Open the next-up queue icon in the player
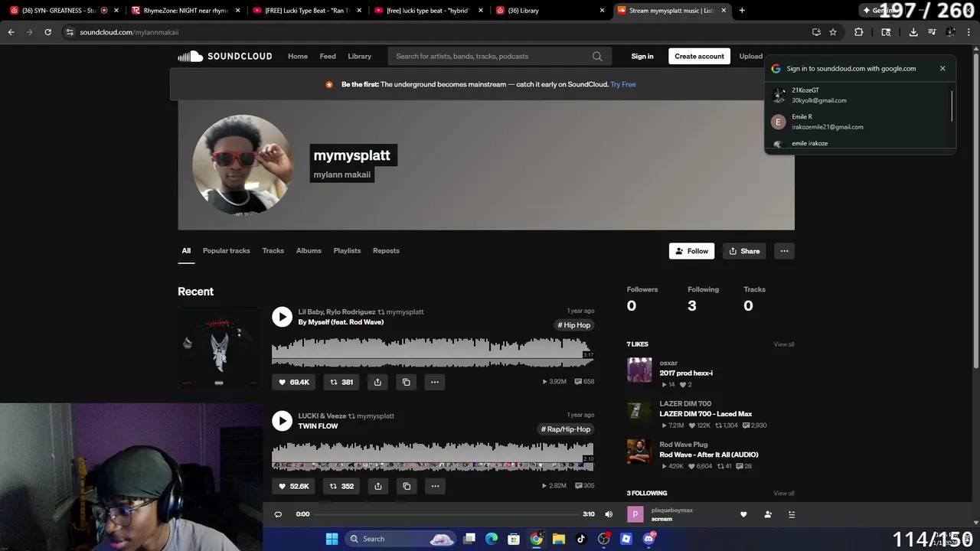Screen dimensions: 980x551 [x=792, y=514]
